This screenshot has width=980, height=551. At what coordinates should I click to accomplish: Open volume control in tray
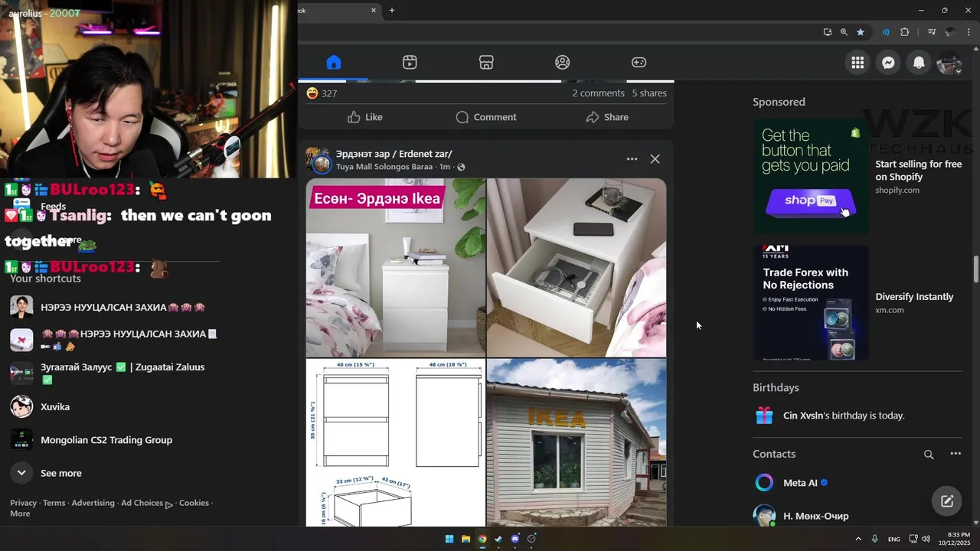[x=926, y=539]
